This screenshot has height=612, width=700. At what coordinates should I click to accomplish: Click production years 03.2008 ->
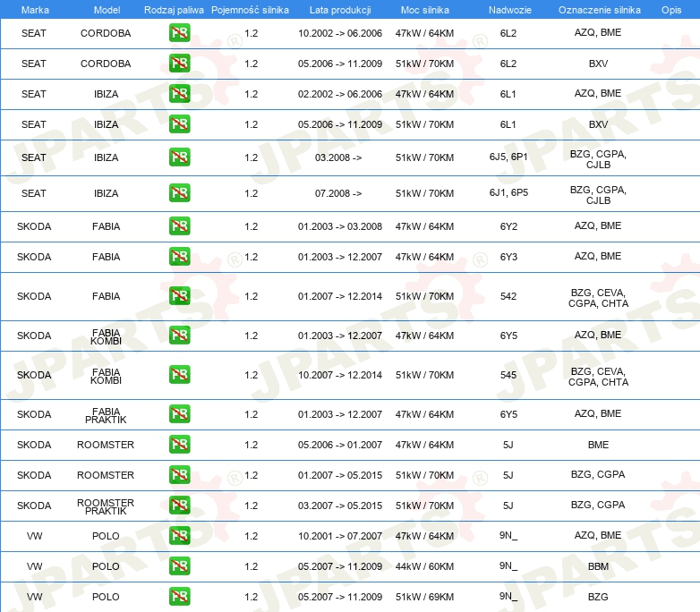338,157
